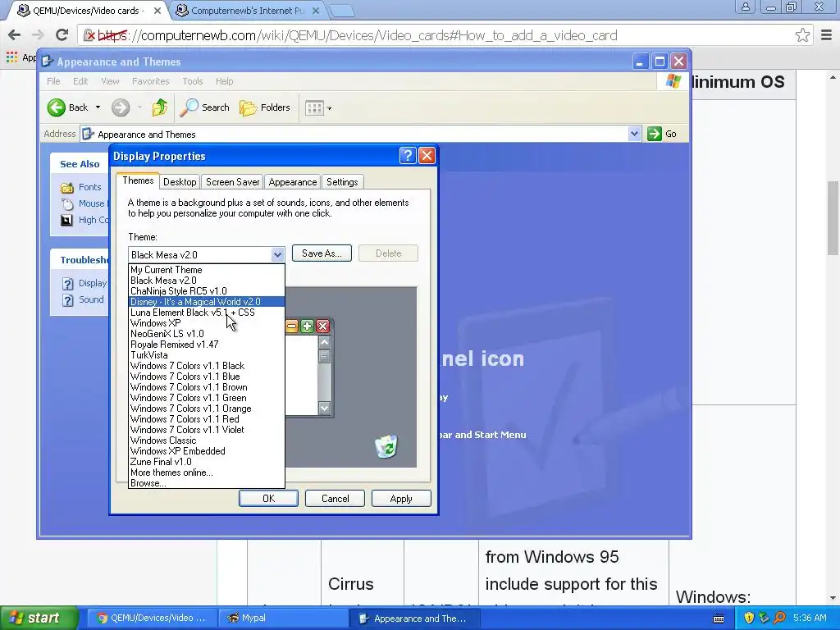This screenshot has height=630, width=840.
Task: Click the green Forward arrow in Explorer toolbar
Action: (x=121, y=107)
